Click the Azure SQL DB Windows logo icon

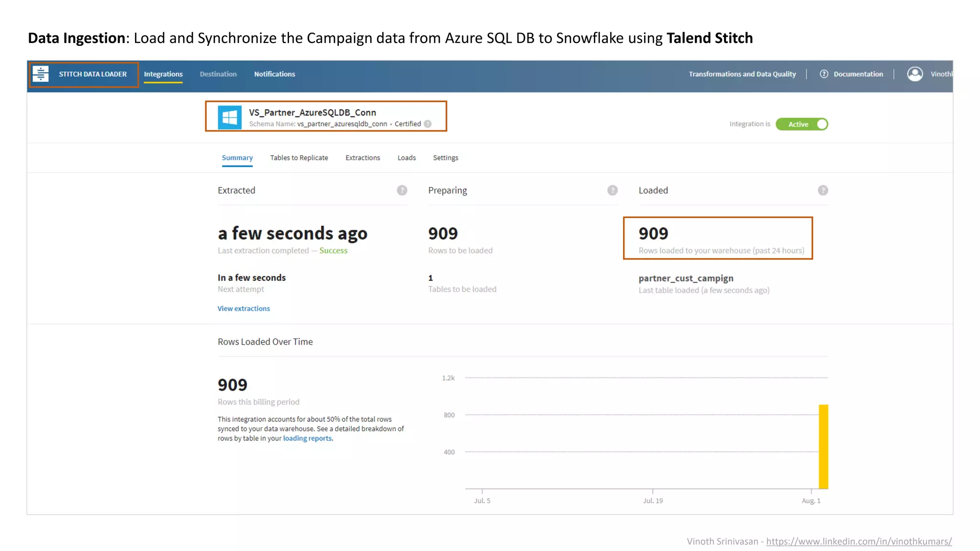[x=230, y=117]
